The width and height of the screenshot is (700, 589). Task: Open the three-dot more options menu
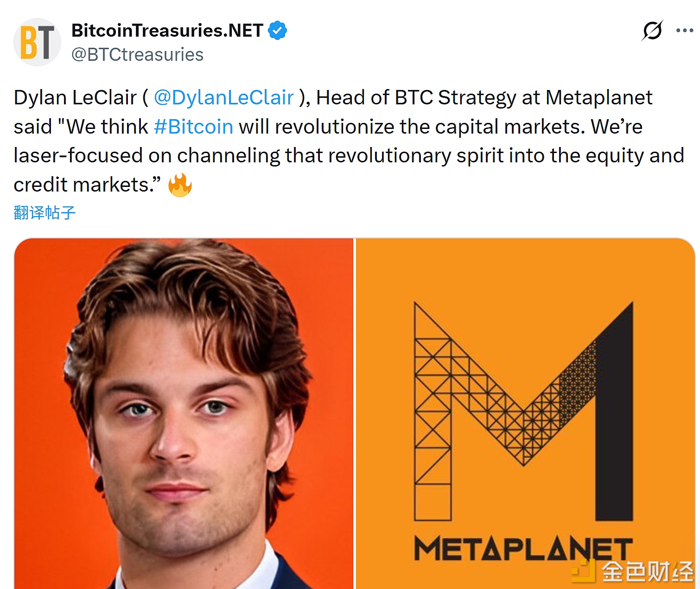point(684,31)
